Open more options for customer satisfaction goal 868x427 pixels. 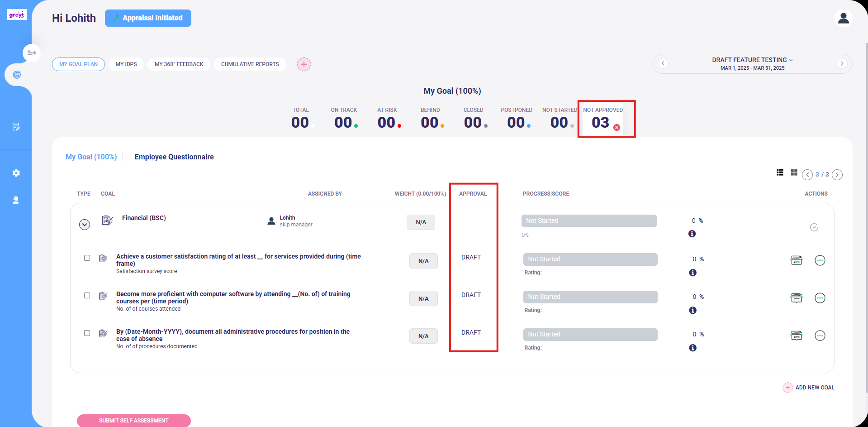(820, 260)
